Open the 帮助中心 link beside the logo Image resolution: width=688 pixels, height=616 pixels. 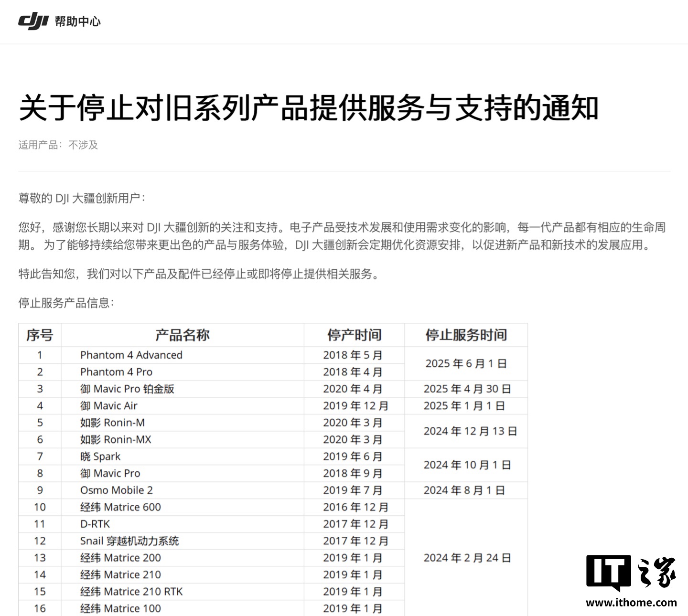point(78,21)
